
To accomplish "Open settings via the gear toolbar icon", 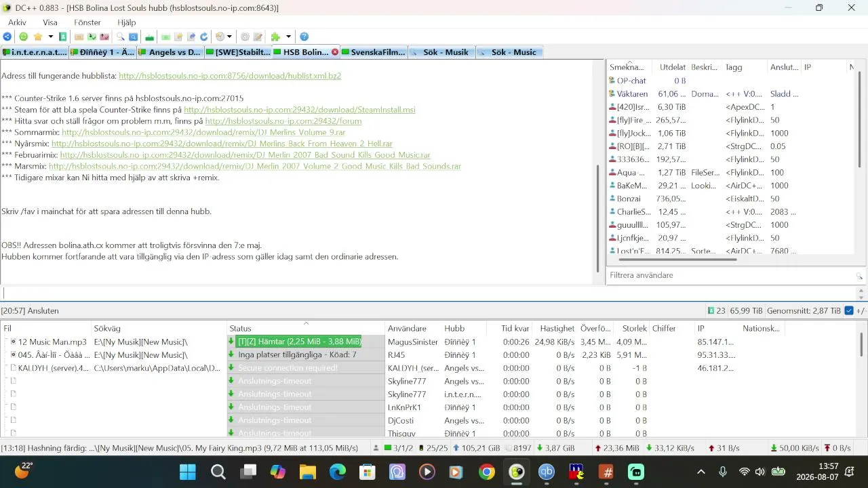I will (x=245, y=37).
